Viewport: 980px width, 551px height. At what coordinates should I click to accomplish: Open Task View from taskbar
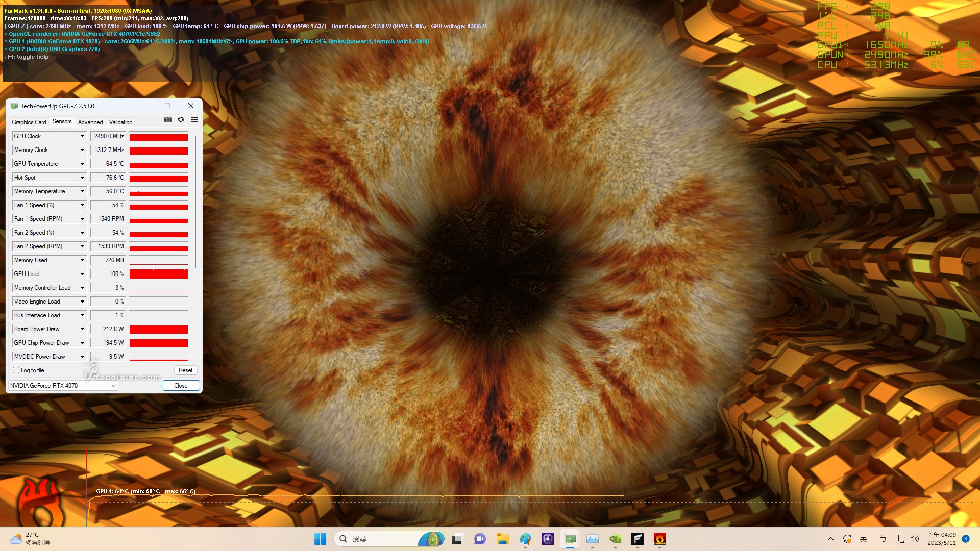pyautogui.click(x=457, y=539)
